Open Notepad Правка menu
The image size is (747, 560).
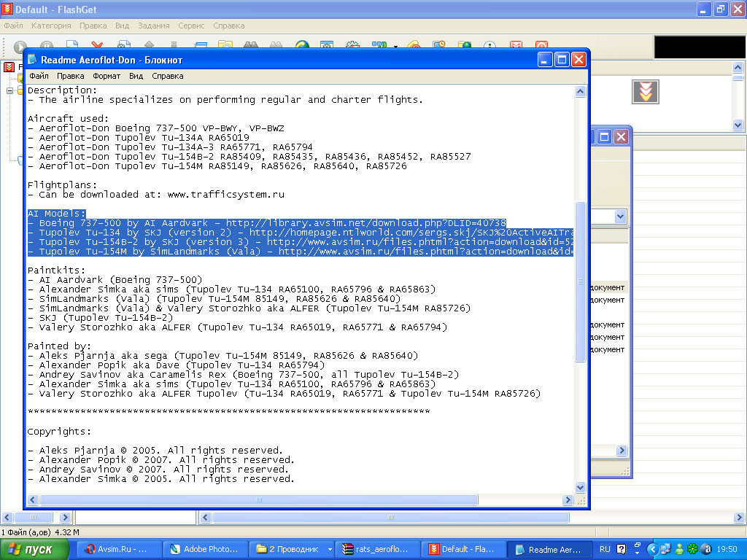[x=71, y=76]
